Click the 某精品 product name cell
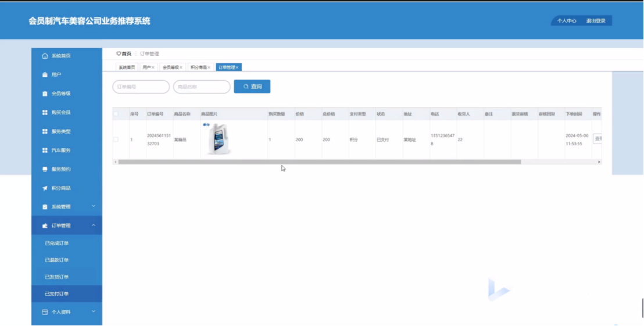This screenshot has width=644, height=326. coord(180,139)
